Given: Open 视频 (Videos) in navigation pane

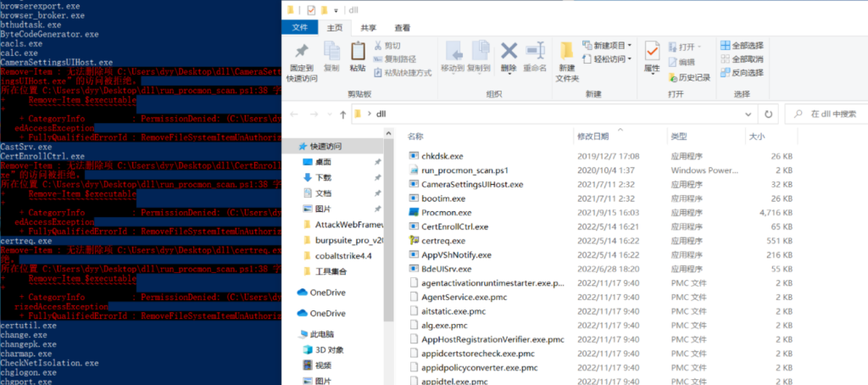Looking at the screenshot, I should 323,365.
